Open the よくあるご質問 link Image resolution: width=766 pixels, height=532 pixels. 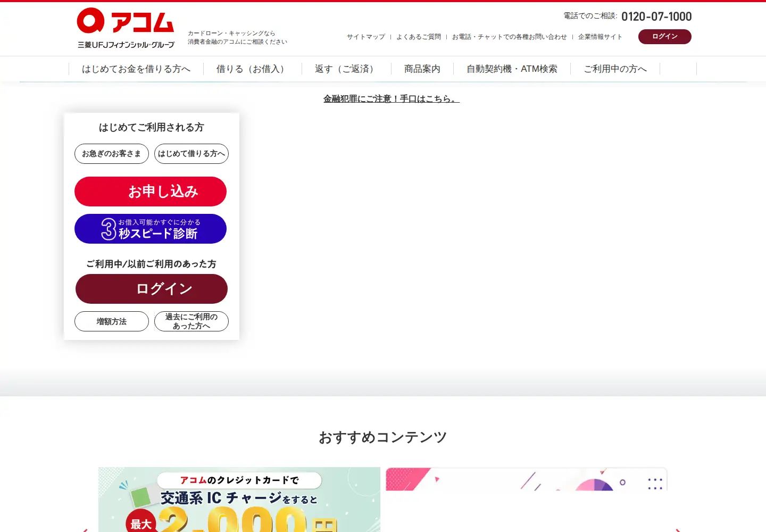(419, 37)
